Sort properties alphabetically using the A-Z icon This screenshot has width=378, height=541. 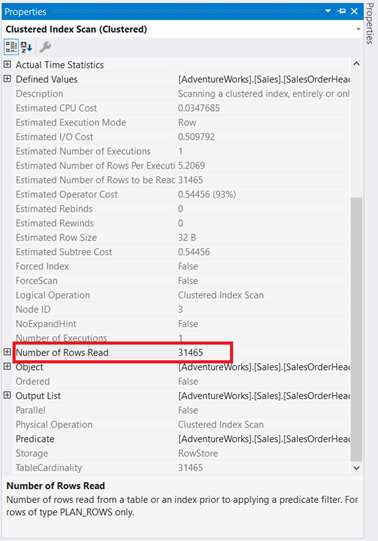27,47
